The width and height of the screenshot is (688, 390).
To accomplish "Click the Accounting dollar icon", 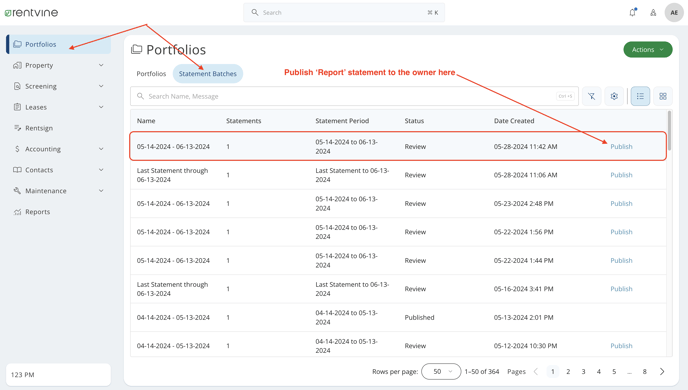I will point(17,149).
